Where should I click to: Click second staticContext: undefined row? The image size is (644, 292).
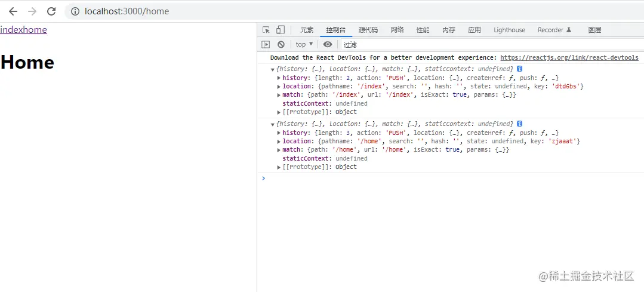pyautogui.click(x=325, y=158)
